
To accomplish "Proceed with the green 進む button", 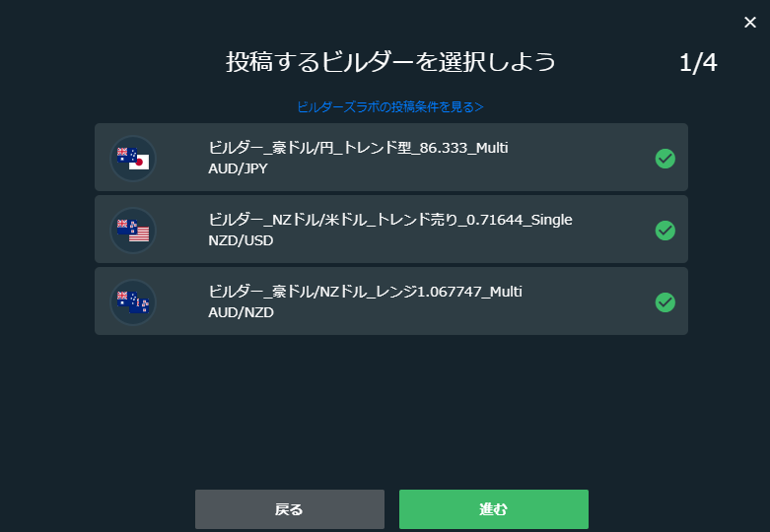I will (494, 509).
